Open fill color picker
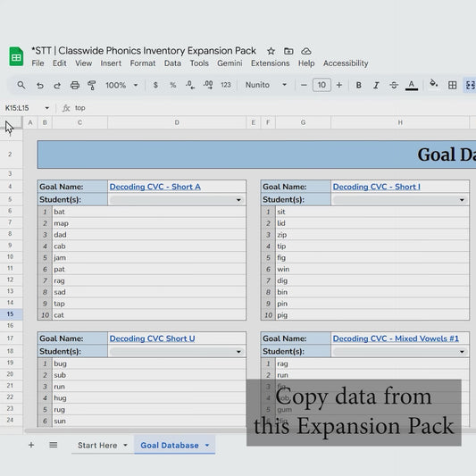476x476 pixels. (x=434, y=83)
